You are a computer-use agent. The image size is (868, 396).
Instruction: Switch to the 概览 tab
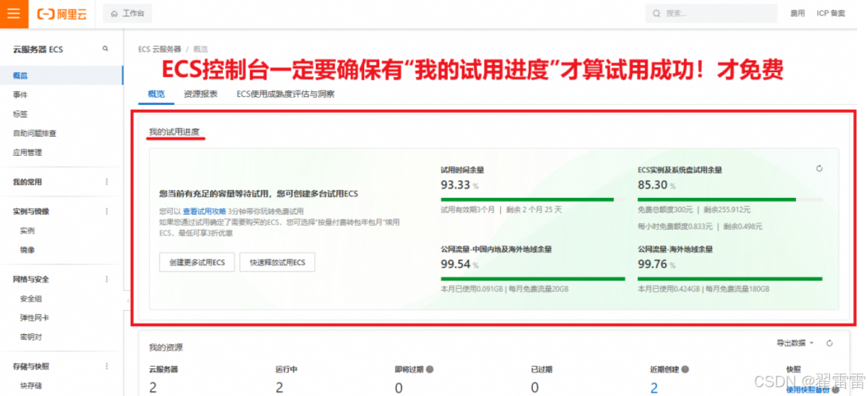pos(156,95)
